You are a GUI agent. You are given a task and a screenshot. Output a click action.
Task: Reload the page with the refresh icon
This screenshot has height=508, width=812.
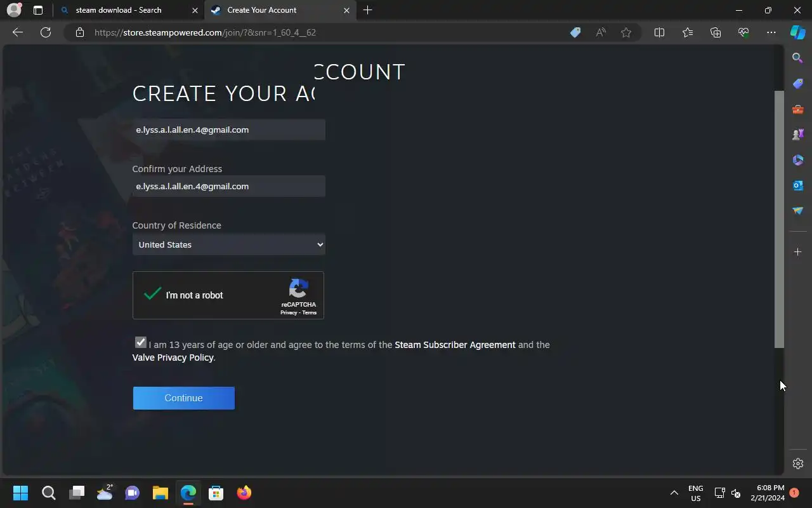[x=46, y=32]
